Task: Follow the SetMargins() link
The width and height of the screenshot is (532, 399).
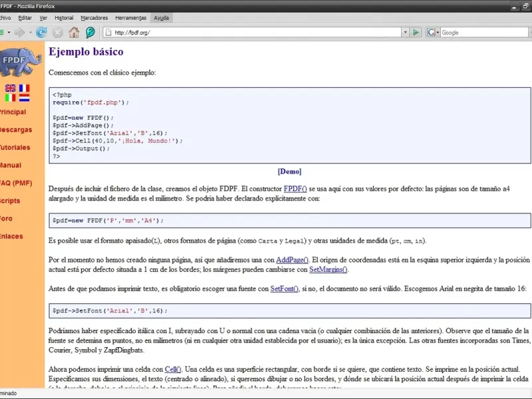Action: (x=328, y=270)
